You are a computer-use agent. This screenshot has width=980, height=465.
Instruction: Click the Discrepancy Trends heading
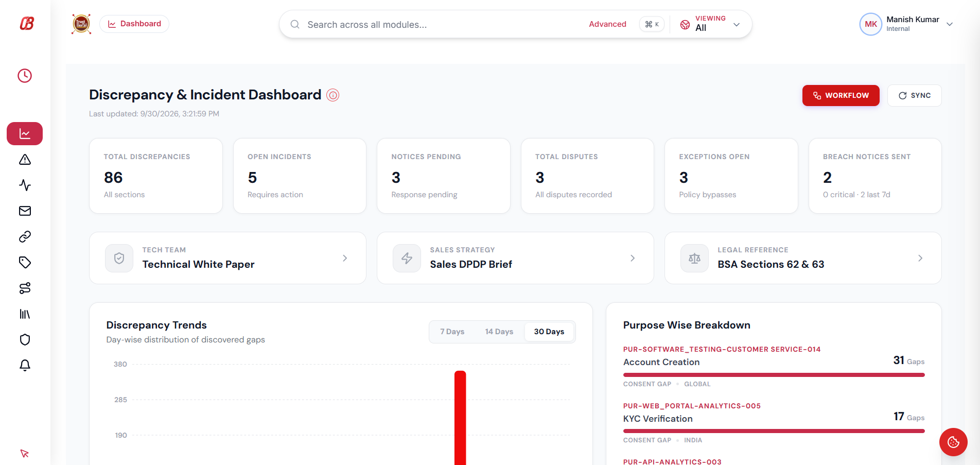[156, 325]
